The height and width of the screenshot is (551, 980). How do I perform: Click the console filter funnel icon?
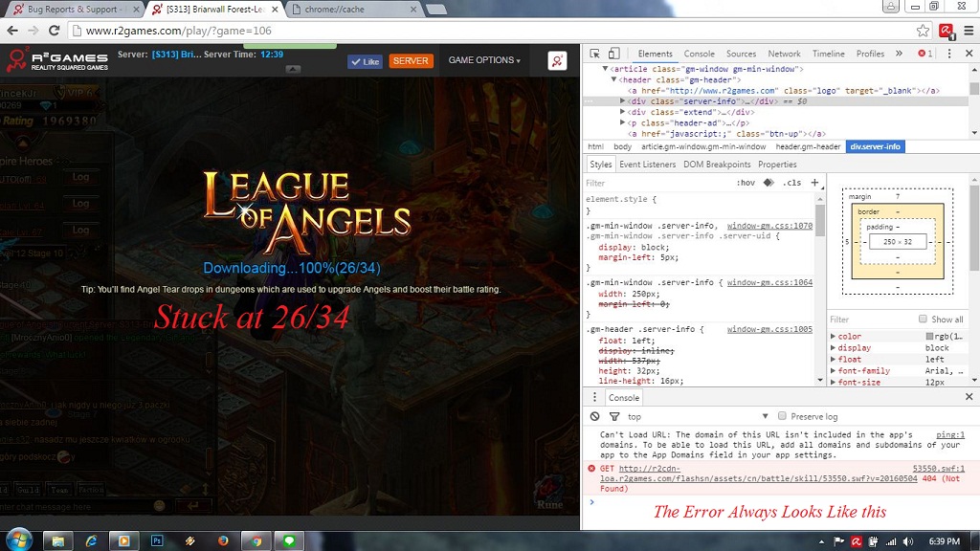click(x=614, y=417)
